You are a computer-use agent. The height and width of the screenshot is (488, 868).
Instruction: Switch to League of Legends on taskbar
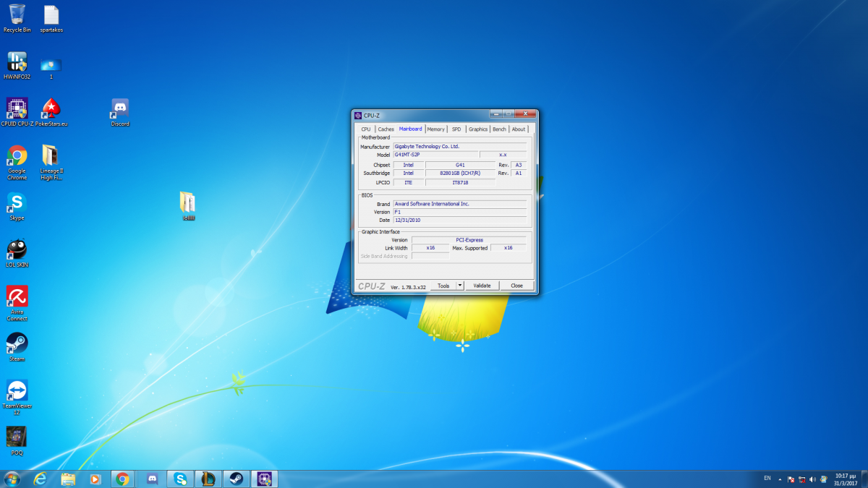pos(208,479)
